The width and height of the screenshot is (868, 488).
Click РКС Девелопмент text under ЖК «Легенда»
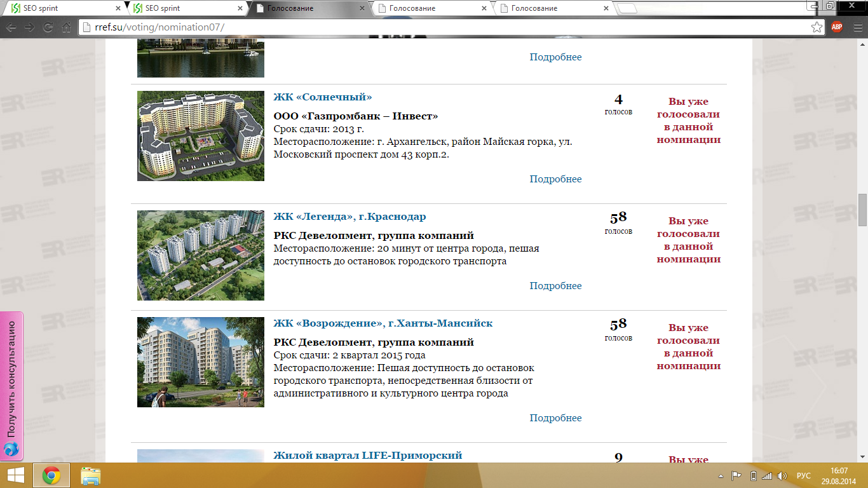click(374, 236)
